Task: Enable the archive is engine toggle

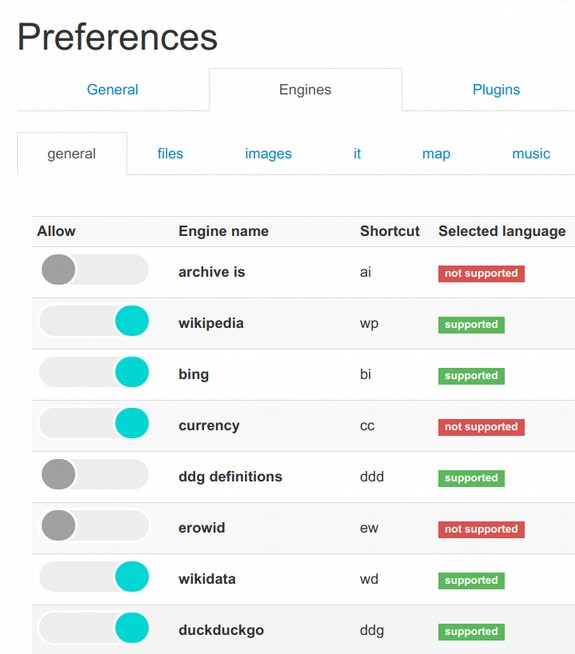Action: click(x=95, y=270)
